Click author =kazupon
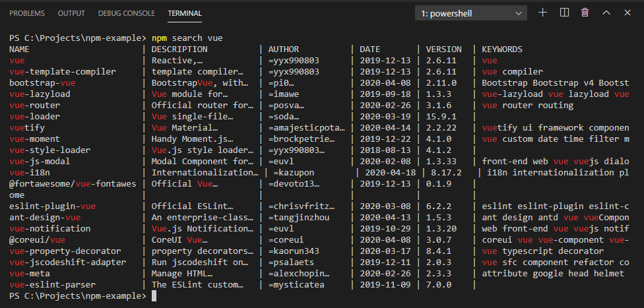644x308 pixels. (294, 173)
